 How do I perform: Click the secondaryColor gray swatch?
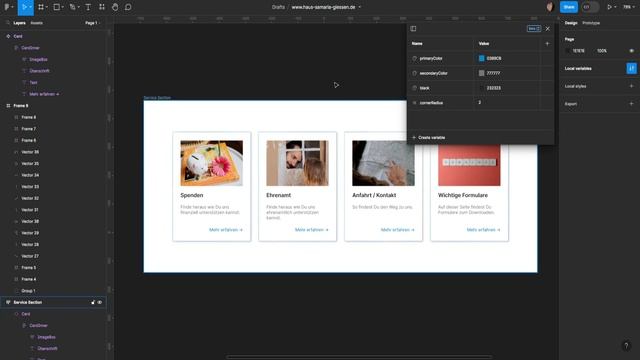(x=482, y=73)
